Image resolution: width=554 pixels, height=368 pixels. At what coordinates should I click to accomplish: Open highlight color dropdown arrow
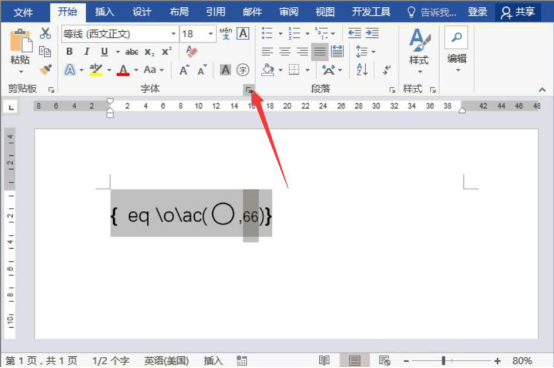pos(109,70)
